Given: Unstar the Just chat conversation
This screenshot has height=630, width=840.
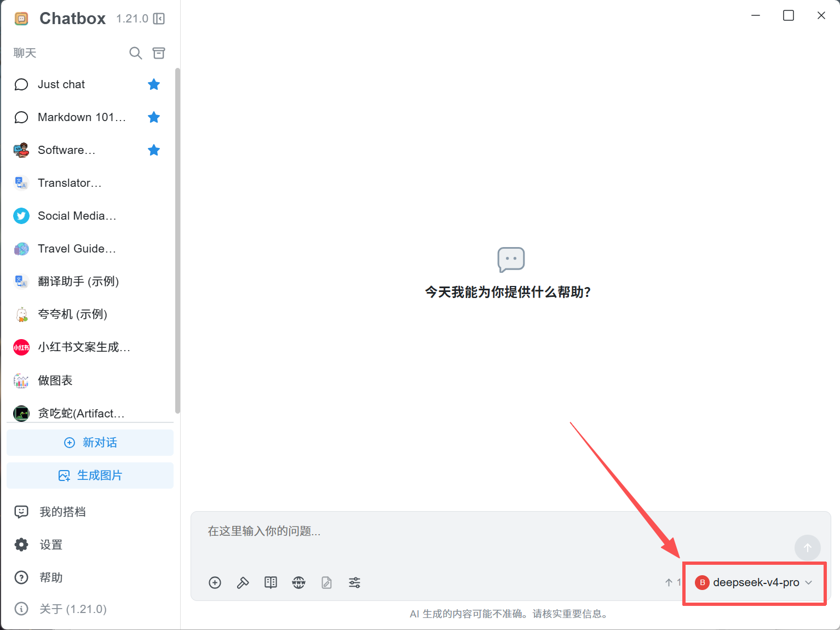Looking at the screenshot, I should (154, 84).
